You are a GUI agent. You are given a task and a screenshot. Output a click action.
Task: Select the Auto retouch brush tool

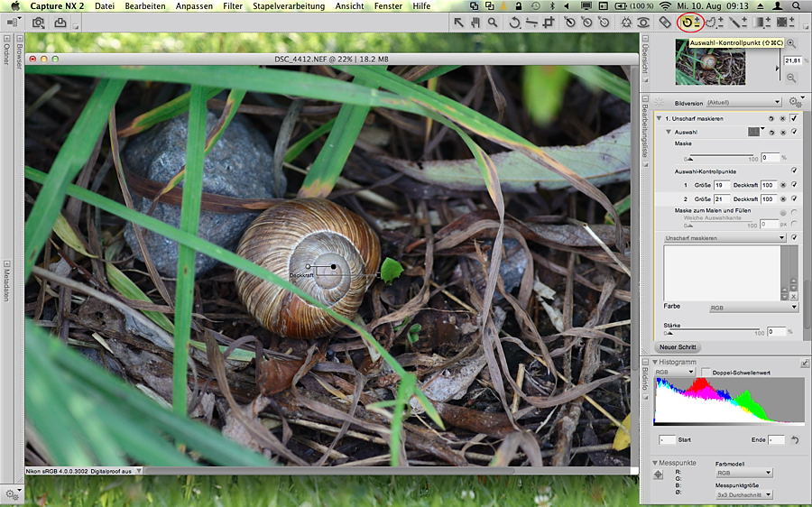pyautogui.click(x=665, y=23)
